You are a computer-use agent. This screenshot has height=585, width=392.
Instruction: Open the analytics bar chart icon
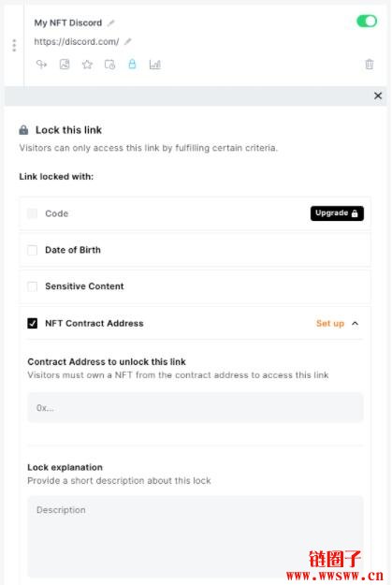154,65
